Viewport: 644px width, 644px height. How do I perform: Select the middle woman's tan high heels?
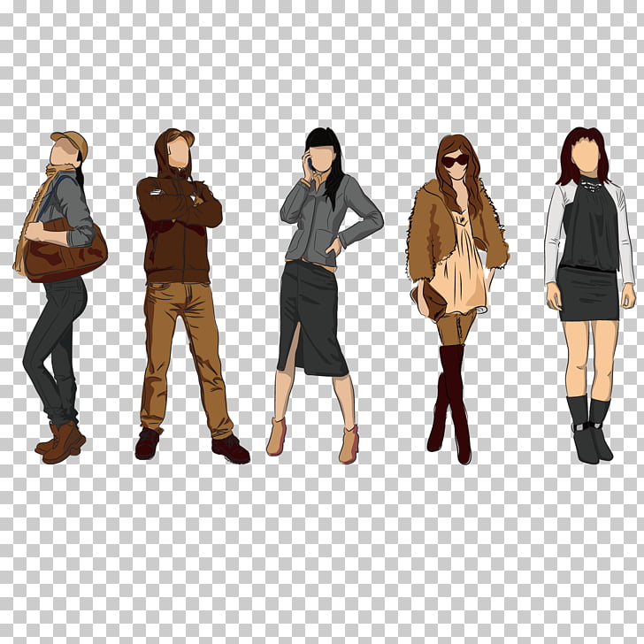(x=348, y=444)
